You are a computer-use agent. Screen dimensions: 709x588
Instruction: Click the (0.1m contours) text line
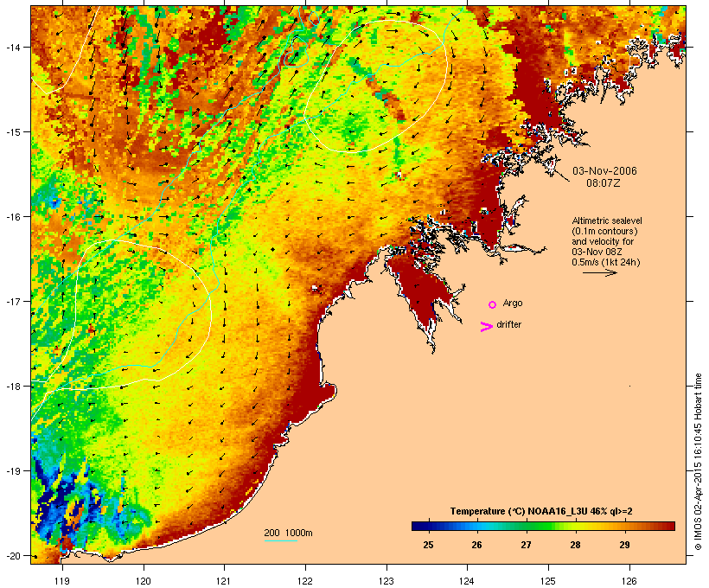[x=604, y=231]
